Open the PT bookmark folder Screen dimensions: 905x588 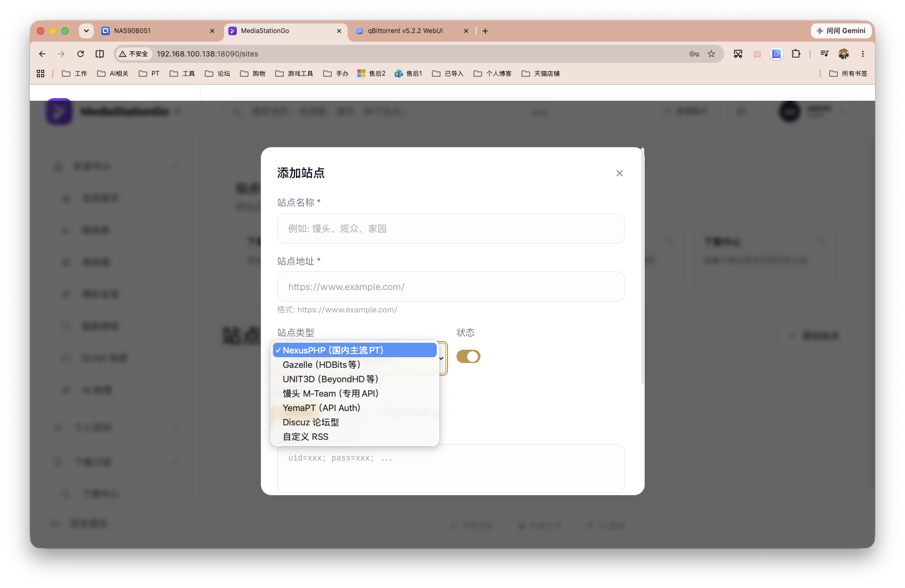pos(149,74)
